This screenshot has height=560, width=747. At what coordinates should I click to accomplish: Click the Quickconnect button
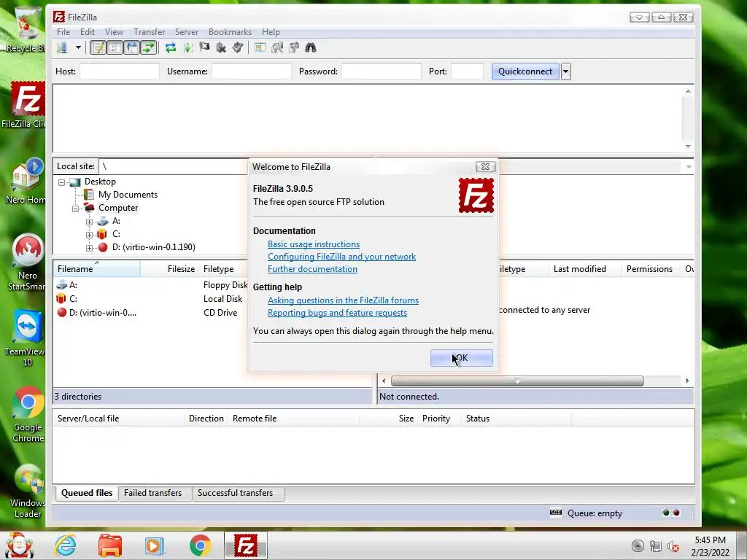point(525,71)
